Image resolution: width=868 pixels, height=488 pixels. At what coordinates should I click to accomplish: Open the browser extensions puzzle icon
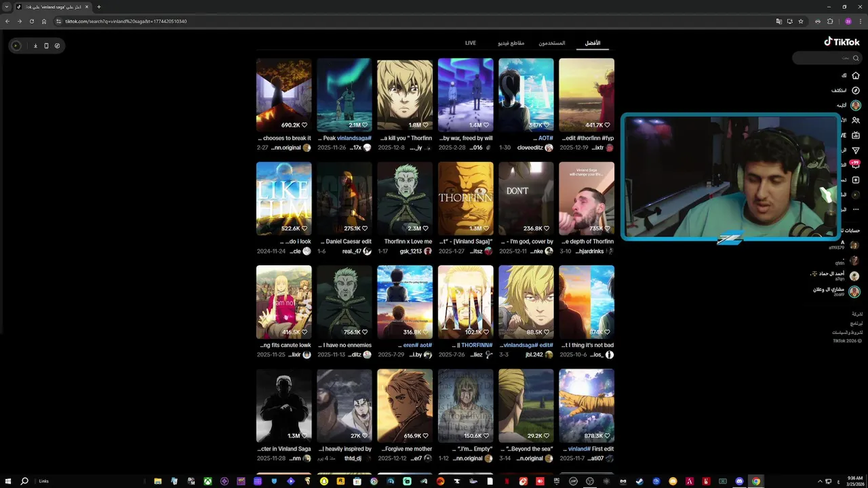tap(830, 21)
